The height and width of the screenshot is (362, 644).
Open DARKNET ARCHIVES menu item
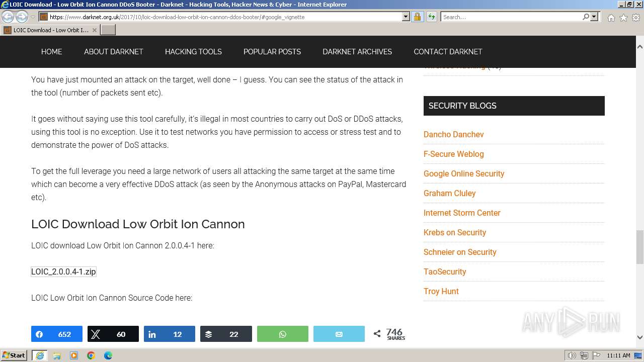click(x=357, y=52)
